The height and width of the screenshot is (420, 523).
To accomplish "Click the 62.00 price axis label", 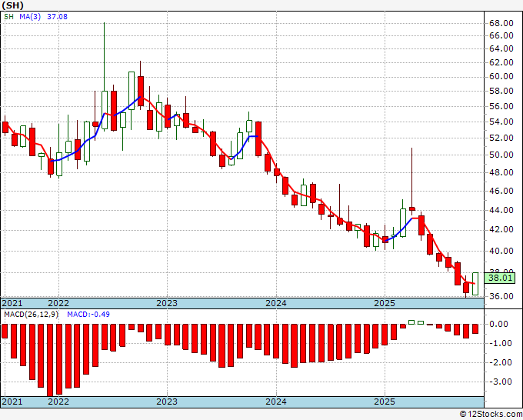I will coord(501,62).
